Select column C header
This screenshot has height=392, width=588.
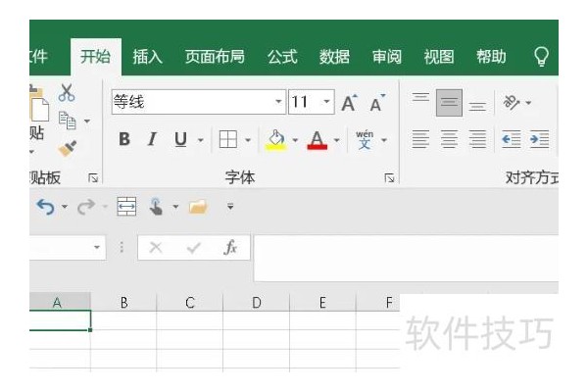pos(190,303)
